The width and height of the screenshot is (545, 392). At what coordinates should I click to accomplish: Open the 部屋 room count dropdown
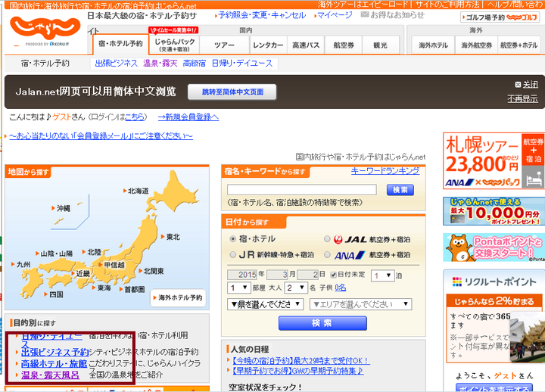238,288
